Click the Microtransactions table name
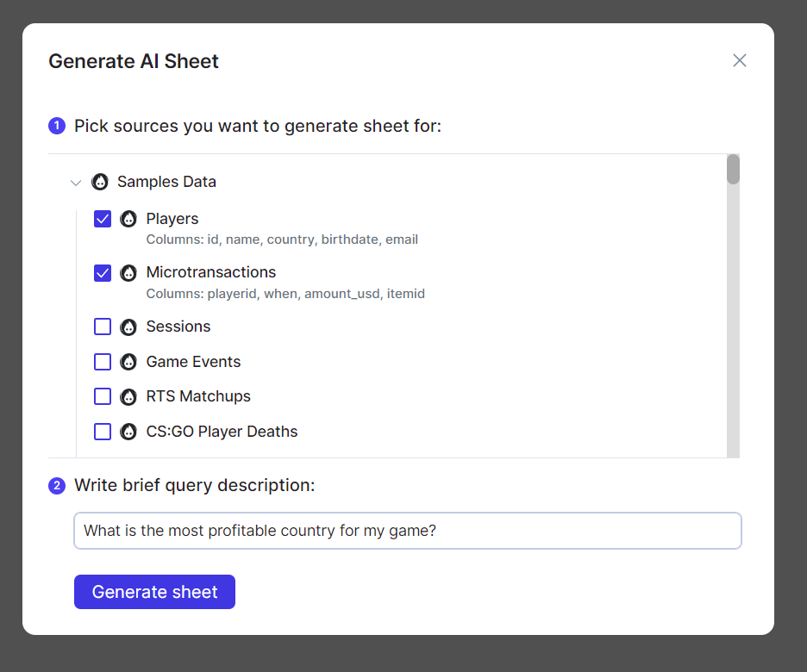The image size is (807, 672). click(x=211, y=272)
